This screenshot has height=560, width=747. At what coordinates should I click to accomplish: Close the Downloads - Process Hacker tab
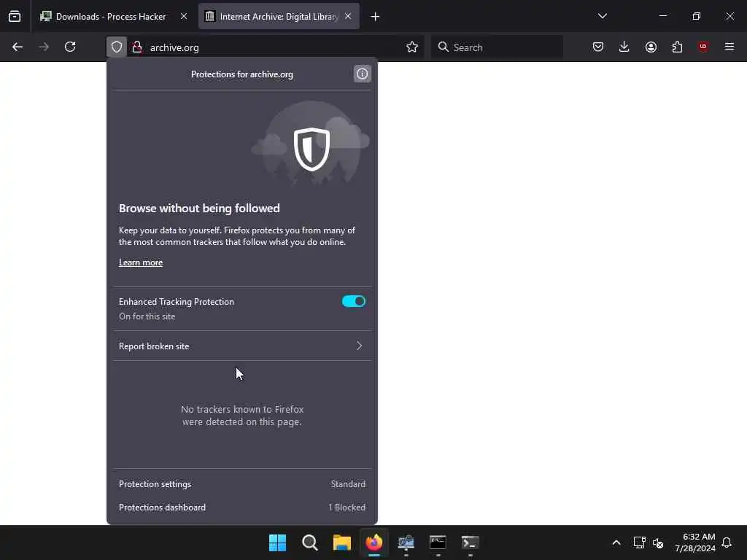click(184, 16)
